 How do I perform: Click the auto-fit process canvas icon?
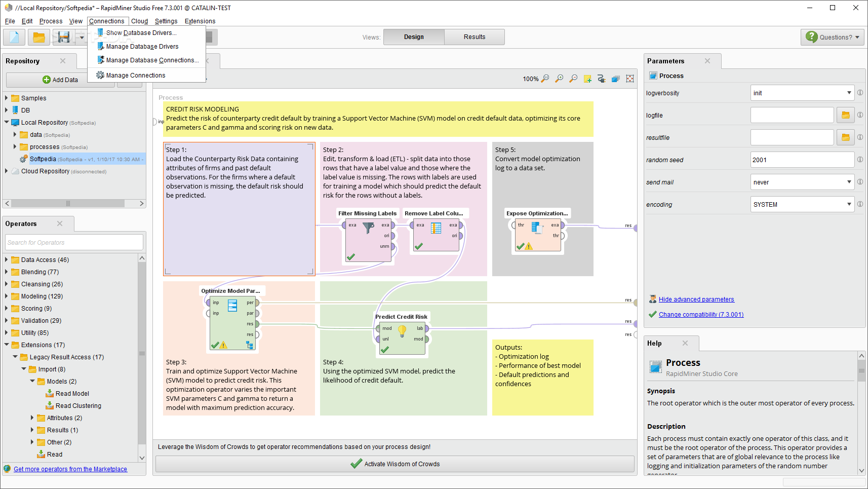click(x=630, y=79)
